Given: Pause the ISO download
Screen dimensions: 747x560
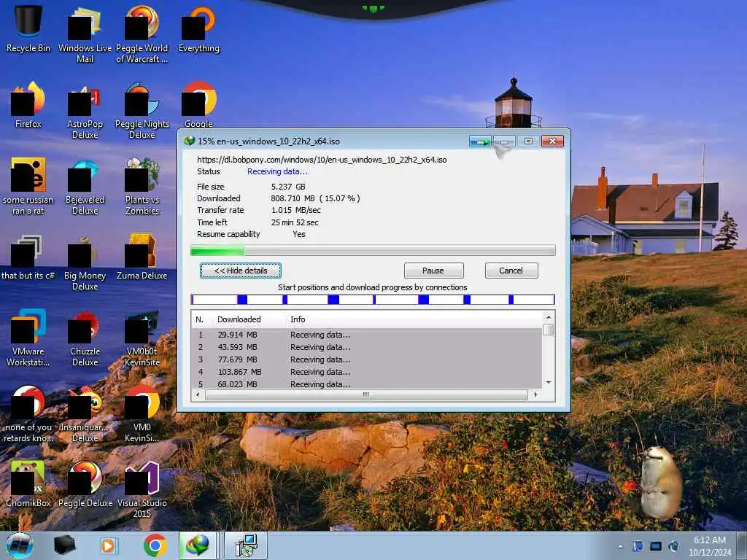Looking at the screenshot, I should (x=433, y=271).
